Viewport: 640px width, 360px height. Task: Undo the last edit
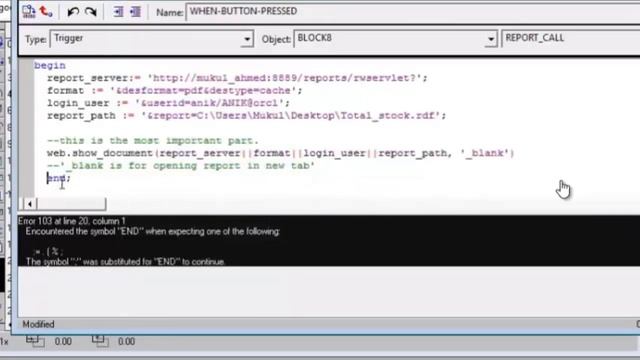click(x=73, y=12)
